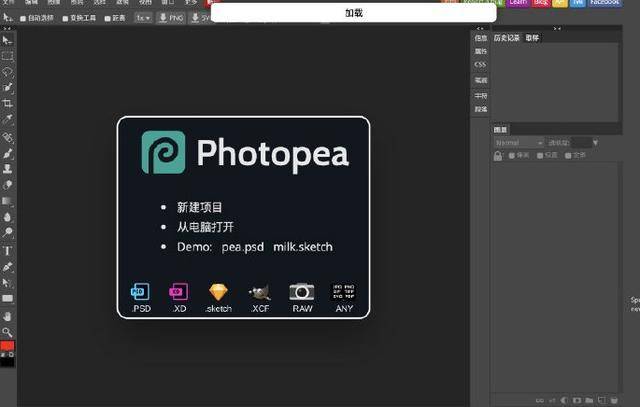Open the 字符 side panel
The width and height of the screenshot is (640, 407).
point(481,96)
